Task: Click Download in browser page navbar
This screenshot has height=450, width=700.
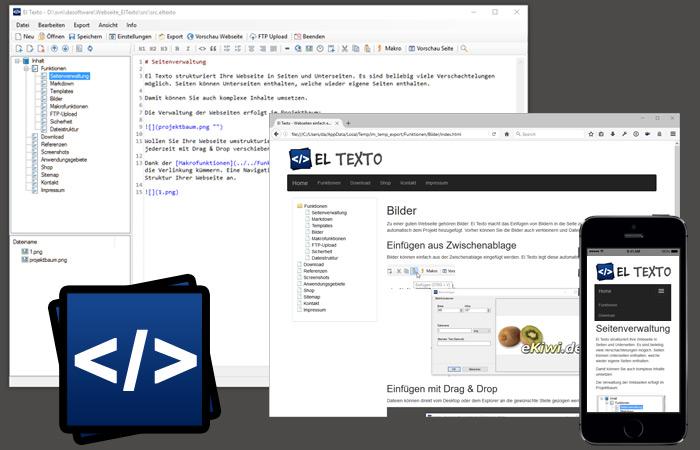Action: tap(360, 183)
